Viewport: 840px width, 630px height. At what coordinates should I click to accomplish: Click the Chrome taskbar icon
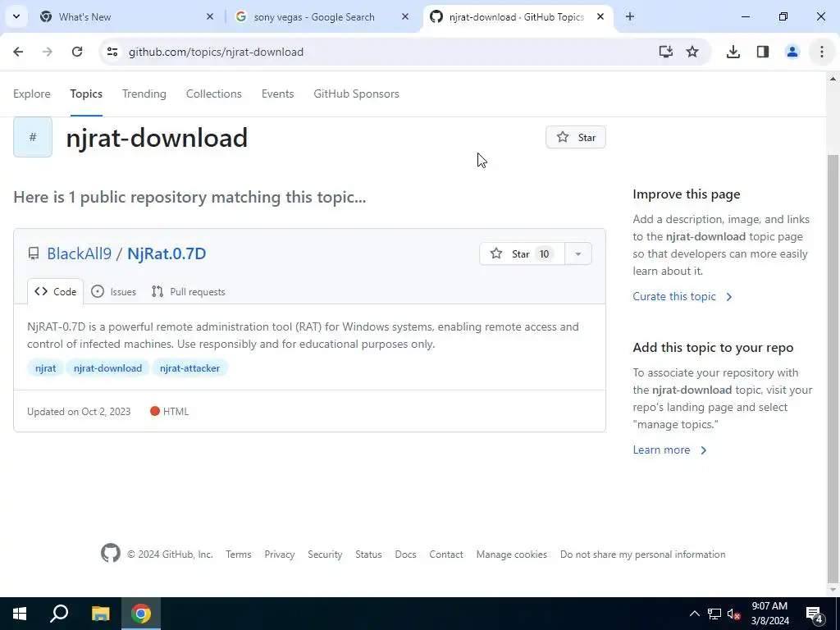click(x=141, y=614)
